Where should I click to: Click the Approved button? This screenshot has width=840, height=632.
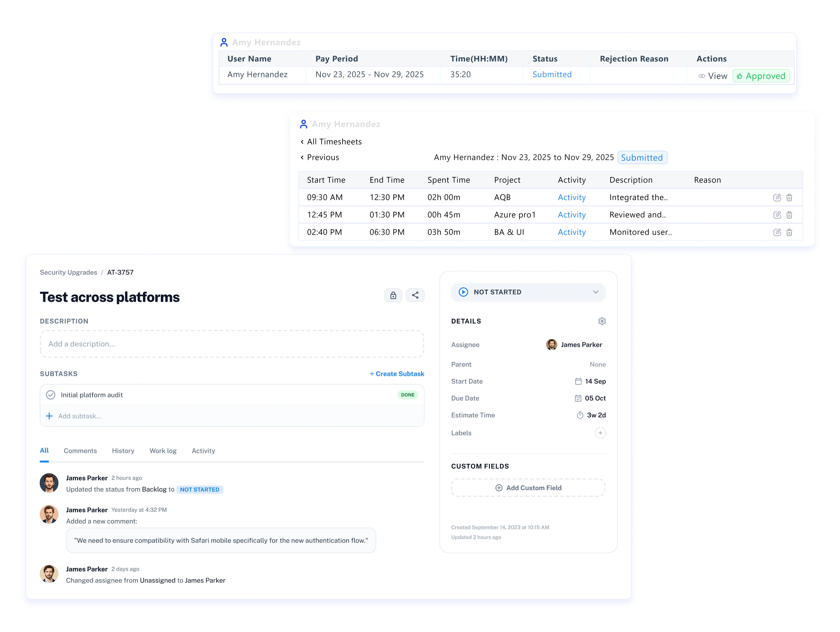coord(761,76)
